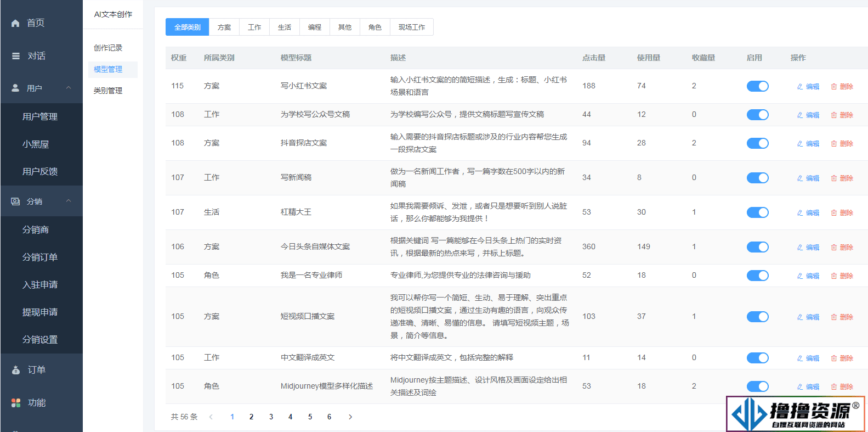Click edit pencil icon for 中文翻译成英文
The width and height of the screenshot is (868, 432).
(x=800, y=358)
